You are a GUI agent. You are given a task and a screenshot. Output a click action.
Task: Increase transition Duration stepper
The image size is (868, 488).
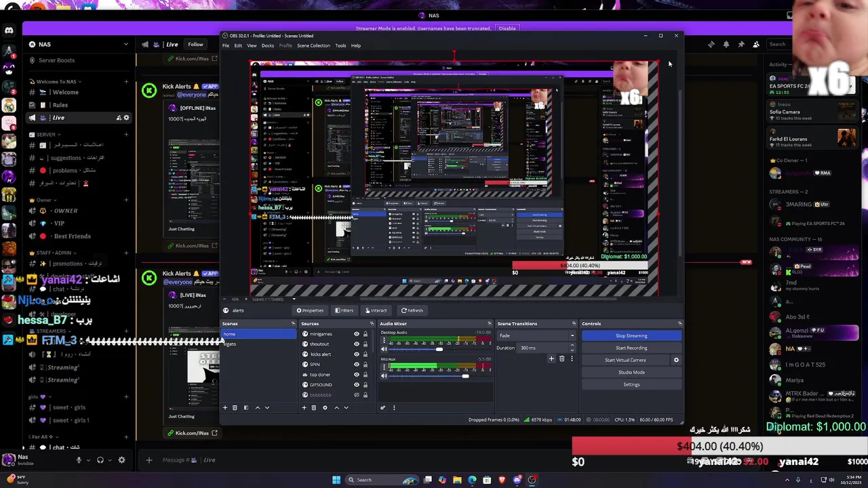click(572, 346)
